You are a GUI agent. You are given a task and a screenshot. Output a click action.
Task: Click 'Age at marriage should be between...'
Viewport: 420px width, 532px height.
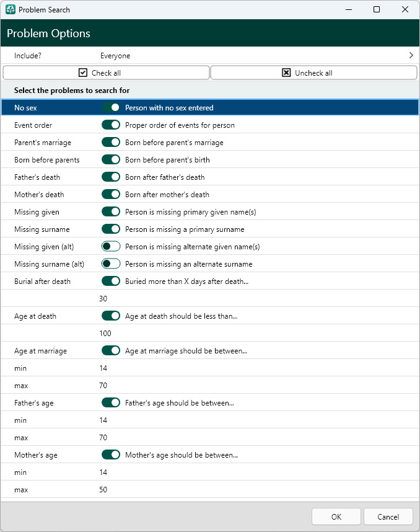pos(186,351)
